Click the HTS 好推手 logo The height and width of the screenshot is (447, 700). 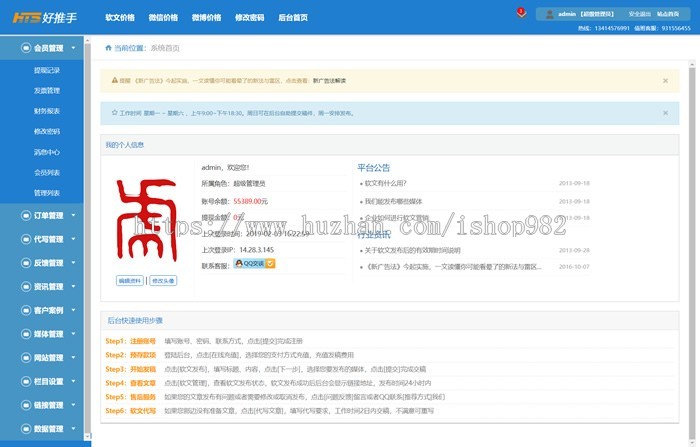tap(45, 17)
